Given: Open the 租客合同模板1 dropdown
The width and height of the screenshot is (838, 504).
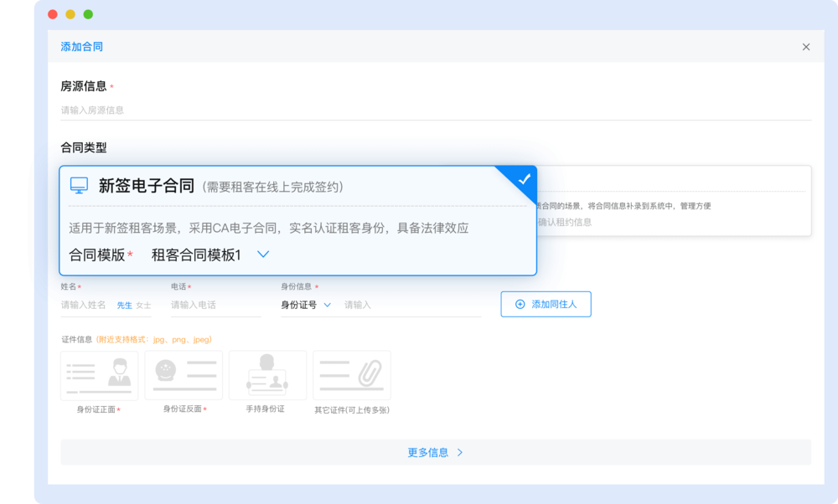Looking at the screenshot, I should coord(210,255).
